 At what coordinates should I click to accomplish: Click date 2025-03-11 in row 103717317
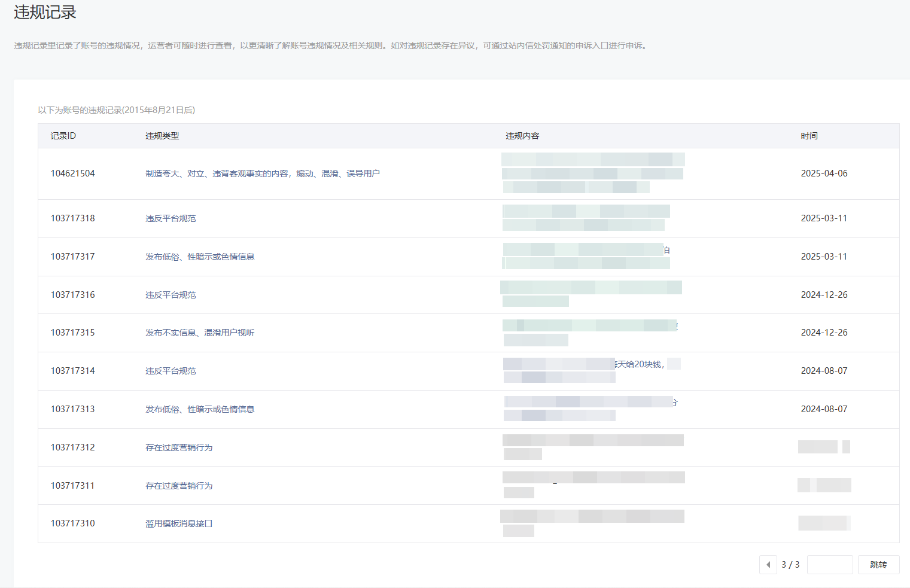click(824, 257)
